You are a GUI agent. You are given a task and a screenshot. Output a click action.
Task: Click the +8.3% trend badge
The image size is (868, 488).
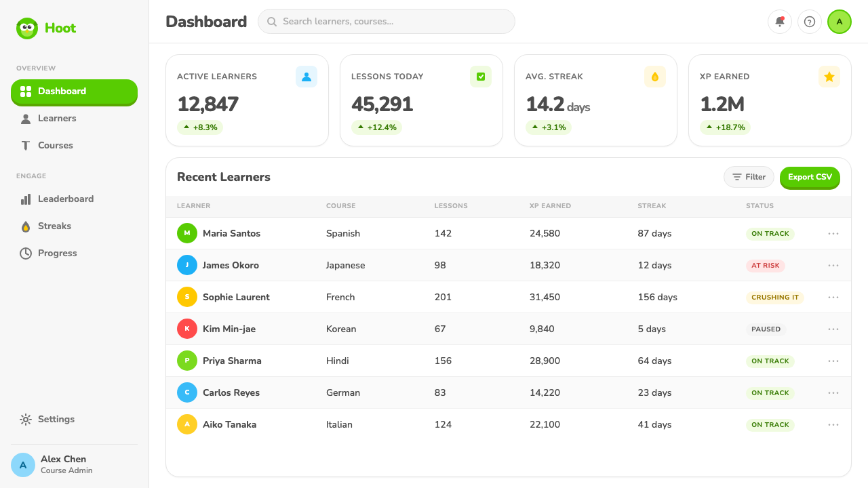click(x=200, y=127)
